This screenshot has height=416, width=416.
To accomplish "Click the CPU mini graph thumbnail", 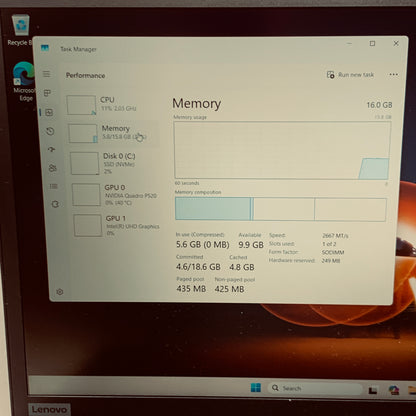I will [81, 105].
